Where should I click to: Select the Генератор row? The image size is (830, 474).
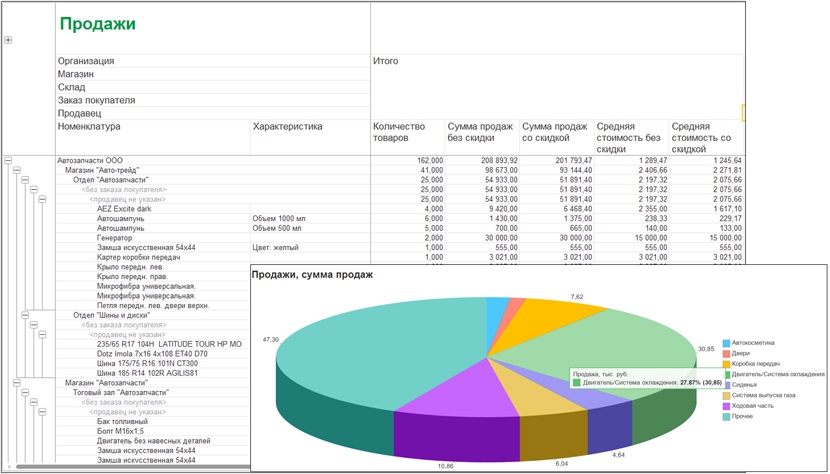[400, 238]
